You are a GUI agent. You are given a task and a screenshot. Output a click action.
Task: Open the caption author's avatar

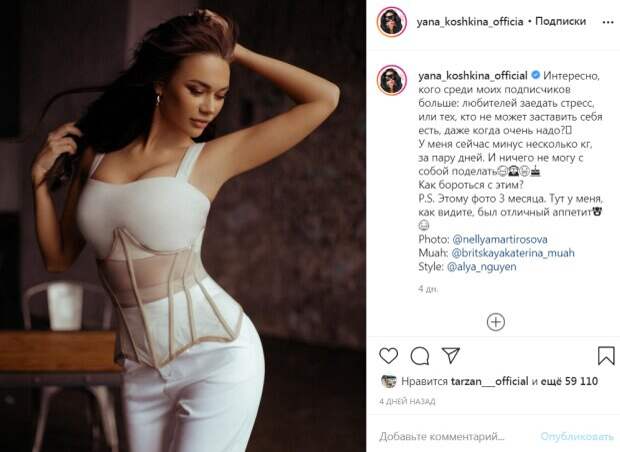click(x=391, y=80)
